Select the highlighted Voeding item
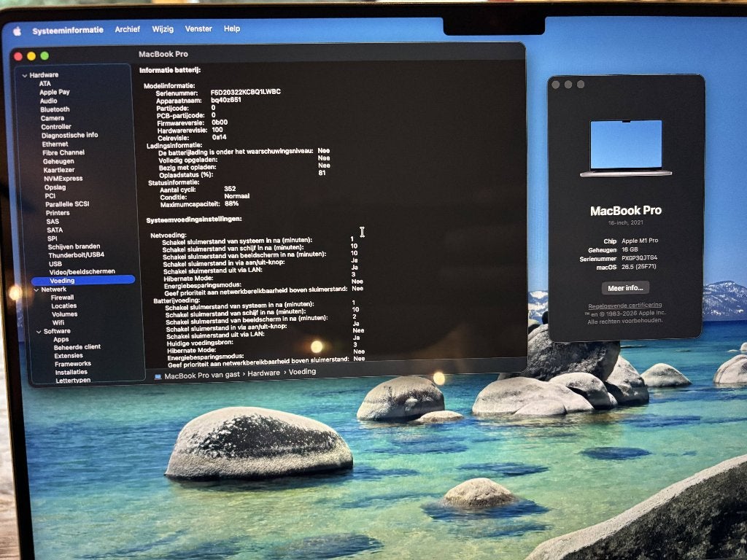The height and width of the screenshot is (560, 747). pyautogui.click(x=83, y=281)
